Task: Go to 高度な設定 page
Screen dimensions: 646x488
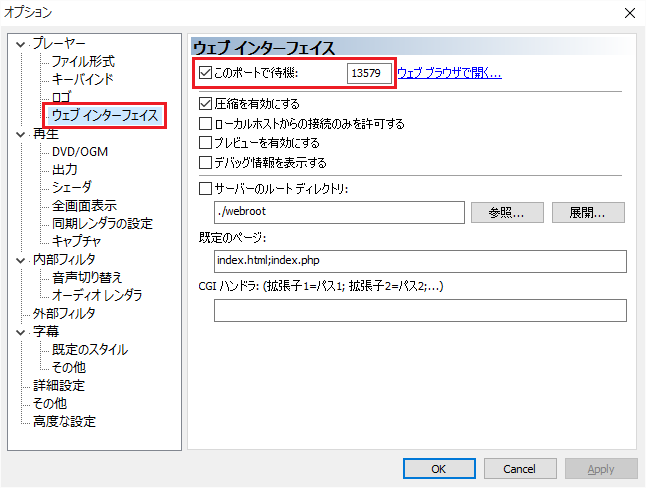Action: pyautogui.click(x=64, y=421)
